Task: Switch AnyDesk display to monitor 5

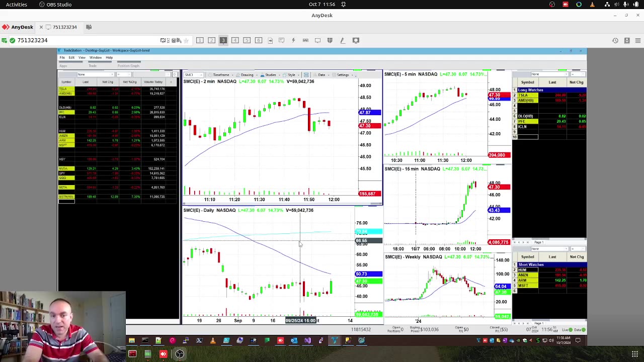Action: (247, 40)
